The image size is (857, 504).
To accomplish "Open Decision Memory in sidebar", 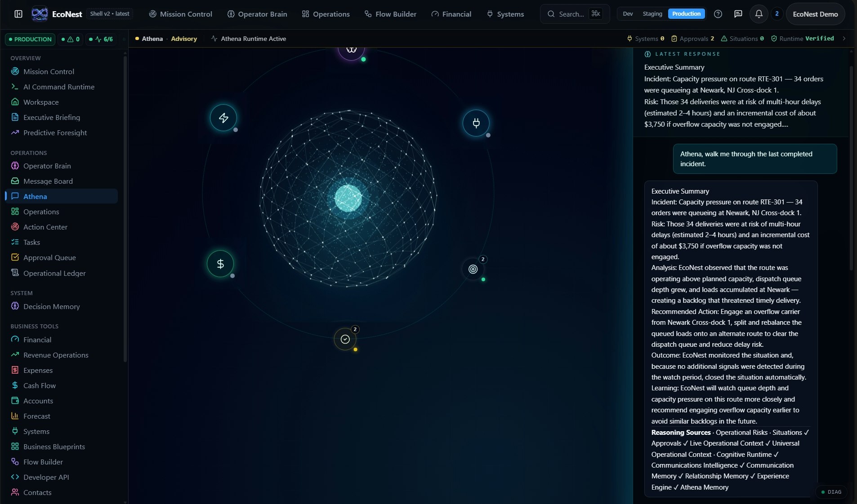I will tap(62, 306).
